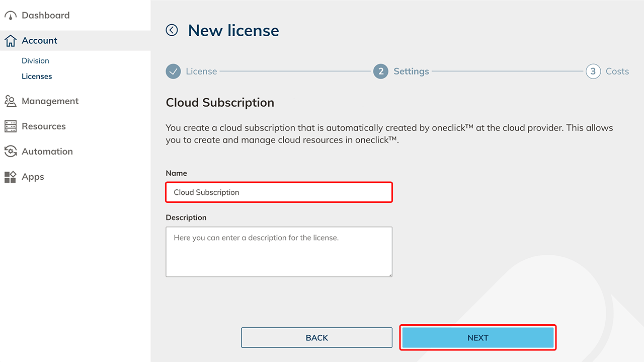The width and height of the screenshot is (644, 362).
Task: Click the completed License step checkmark
Action: coord(173,71)
